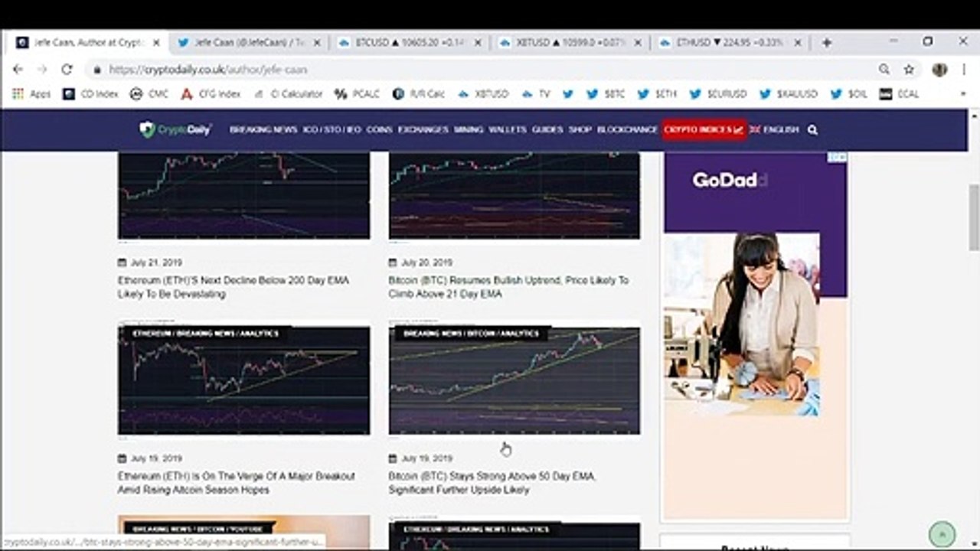Open $XAUUSD Twitter bookmark
Screen dimensions: 980x551
(789, 94)
